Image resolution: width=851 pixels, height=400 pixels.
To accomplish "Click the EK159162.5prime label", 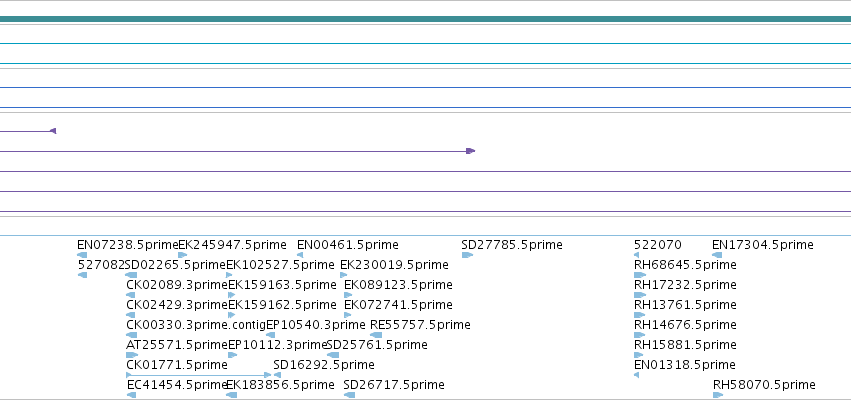I will (282, 305).
